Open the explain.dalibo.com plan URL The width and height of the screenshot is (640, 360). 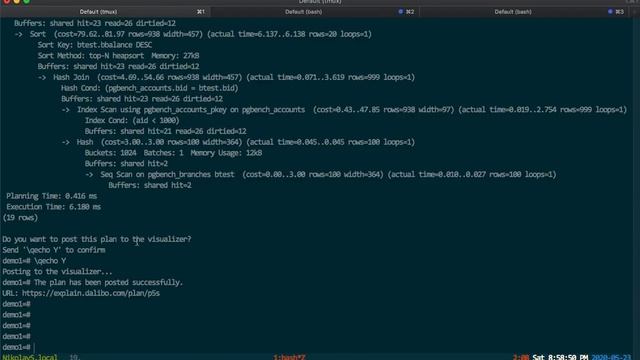click(x=91, y=293)
